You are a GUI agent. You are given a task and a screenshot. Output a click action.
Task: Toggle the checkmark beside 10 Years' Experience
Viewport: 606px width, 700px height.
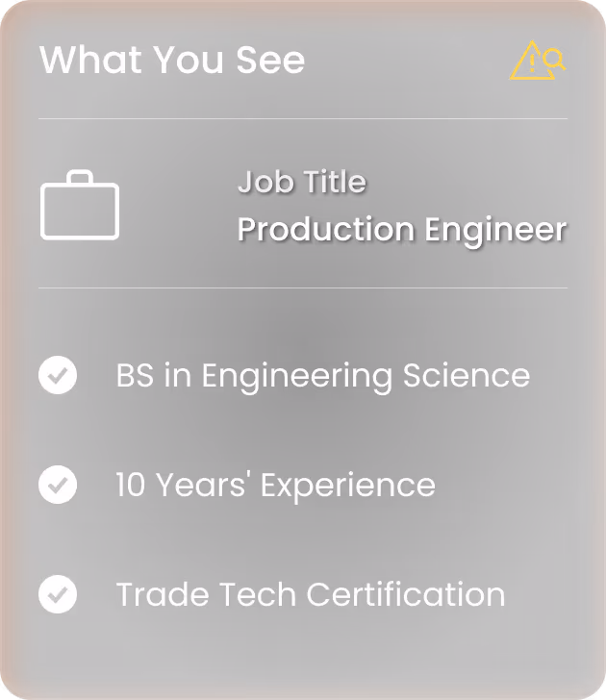[x=58, y=485]
